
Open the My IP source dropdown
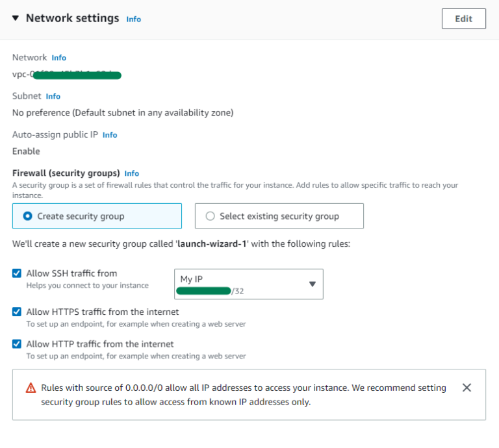click(x=249, y=284)
